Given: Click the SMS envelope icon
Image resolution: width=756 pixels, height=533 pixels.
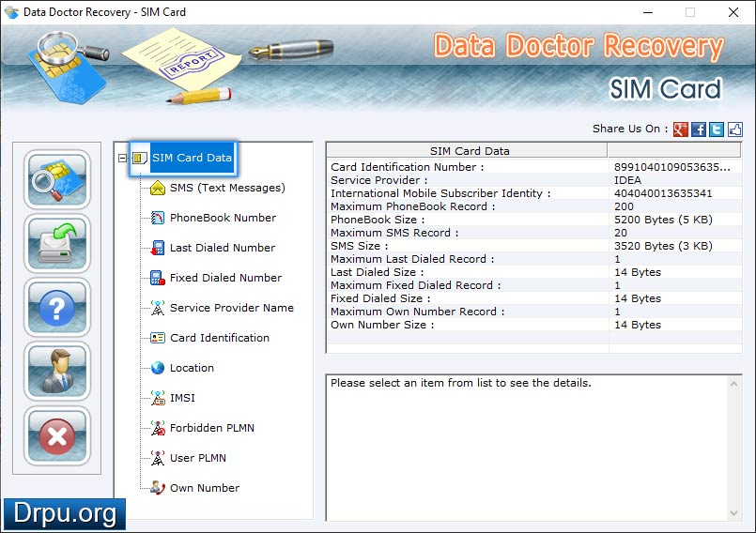Looking at the screenshot, I should click(157, 188).
